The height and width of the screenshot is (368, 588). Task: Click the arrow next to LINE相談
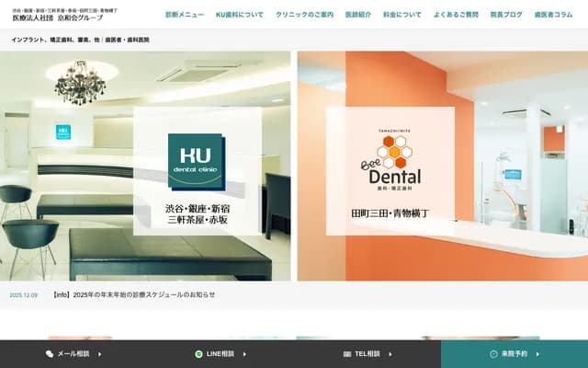pos(244,354)
